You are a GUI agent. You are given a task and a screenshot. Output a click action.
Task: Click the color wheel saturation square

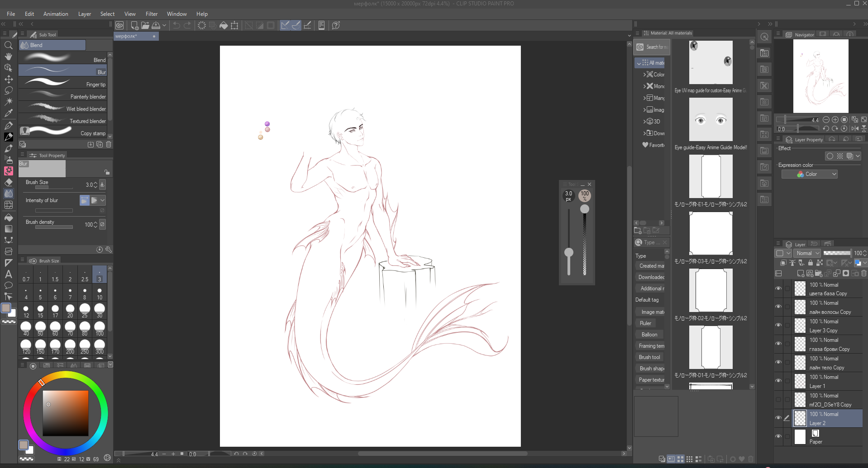(x=66, y=413)
